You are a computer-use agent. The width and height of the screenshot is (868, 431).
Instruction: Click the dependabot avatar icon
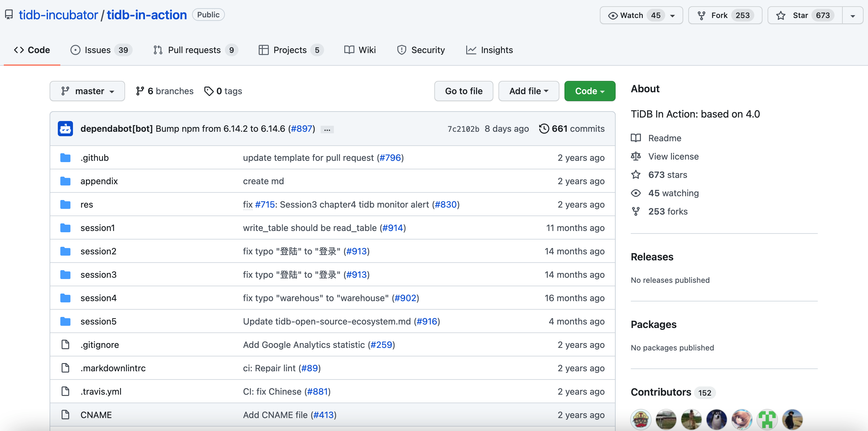(x=65, y=129)
